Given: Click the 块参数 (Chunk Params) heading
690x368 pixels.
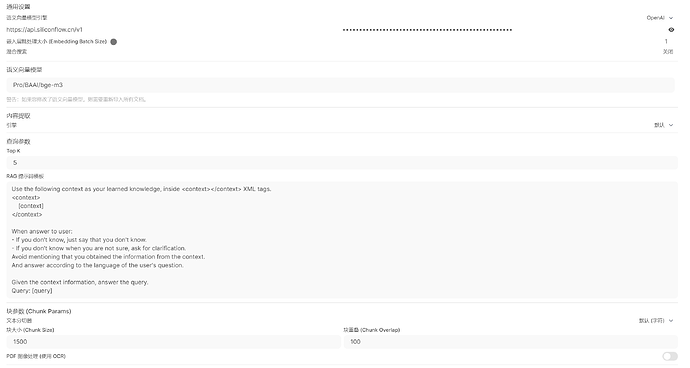Looking at the screenshot, I should point(39,311).
